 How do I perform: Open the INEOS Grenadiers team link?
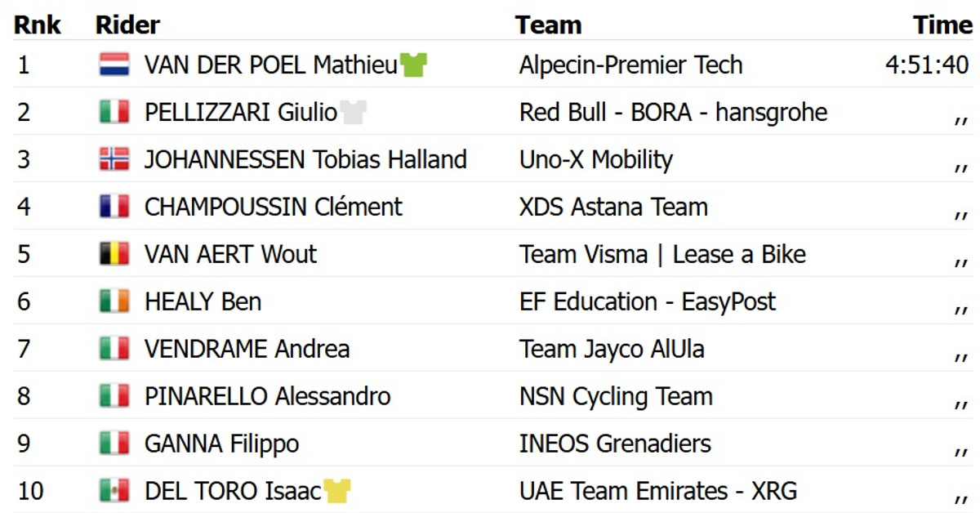[x=615, y=444]
